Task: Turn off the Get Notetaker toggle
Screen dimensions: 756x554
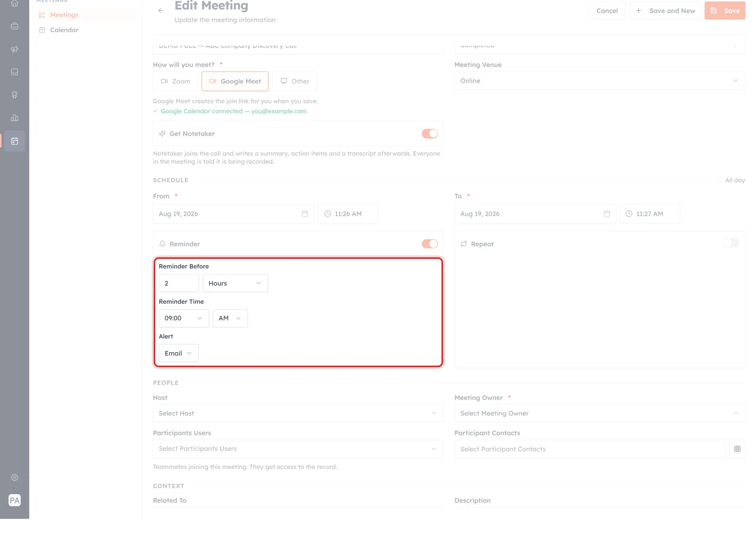Action: pos(430,134)
